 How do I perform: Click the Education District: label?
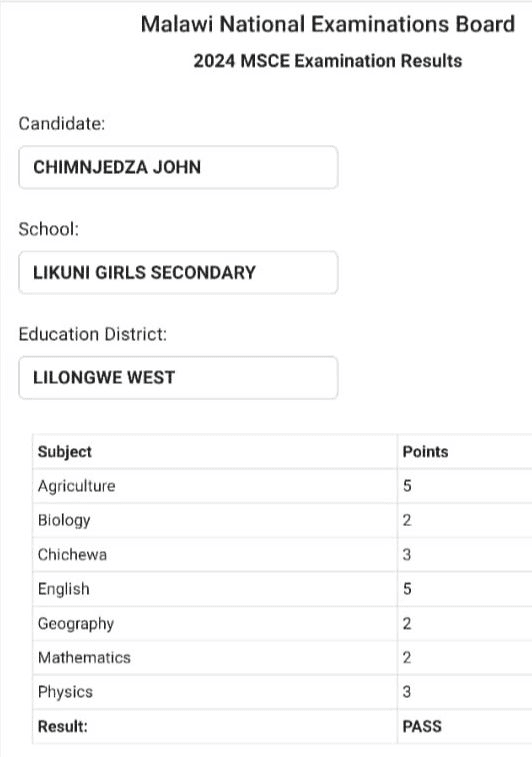pyautogui.click(x=93, y=334)
